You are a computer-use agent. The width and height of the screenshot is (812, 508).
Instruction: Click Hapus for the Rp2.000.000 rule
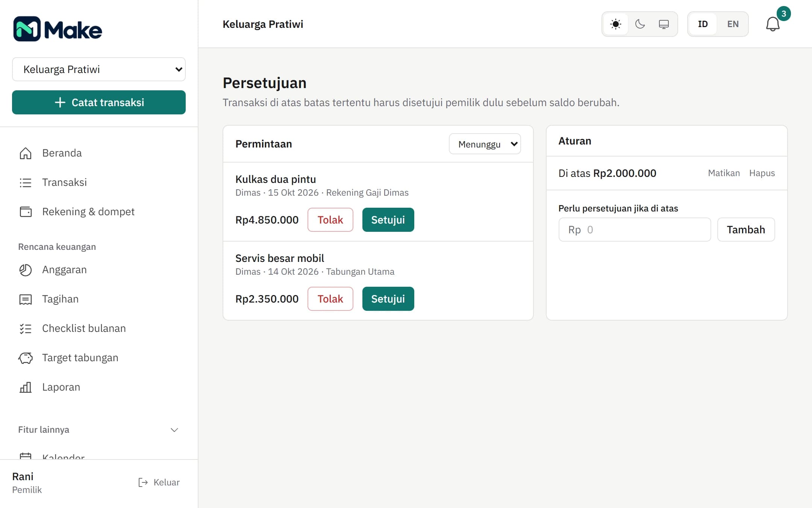pos(762,173)
